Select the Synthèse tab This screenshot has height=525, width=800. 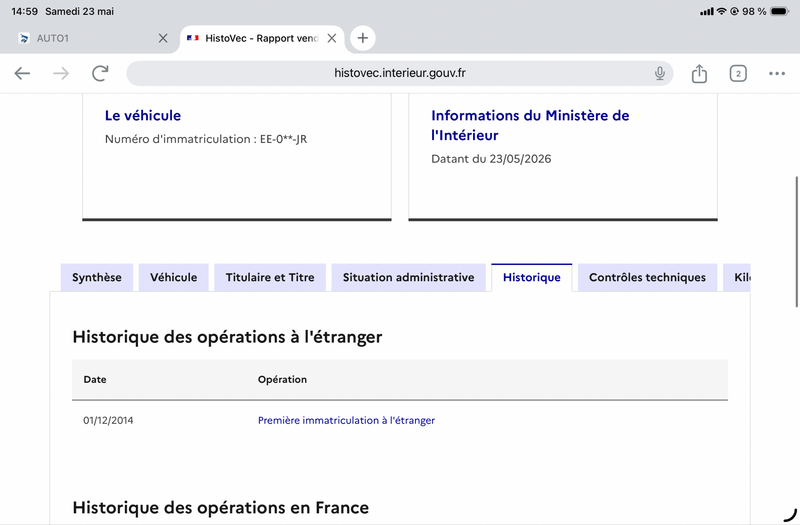pyautogui.click(x=97, y=278)
